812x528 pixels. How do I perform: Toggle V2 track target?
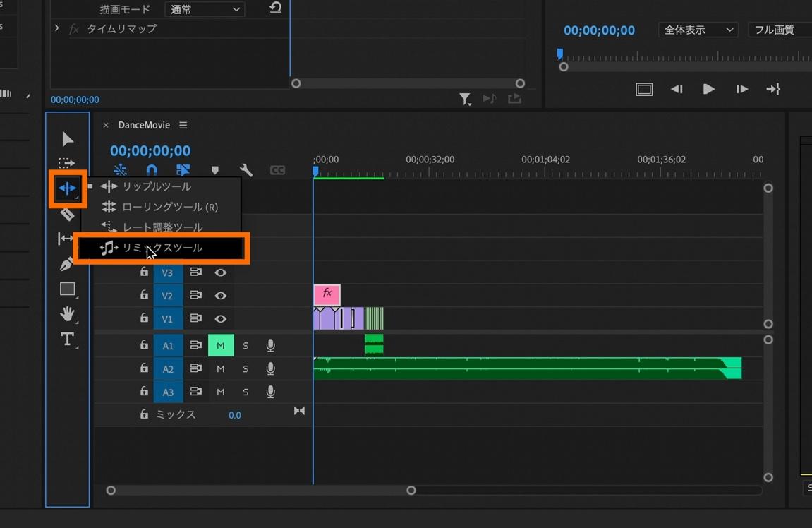[168, 296]
